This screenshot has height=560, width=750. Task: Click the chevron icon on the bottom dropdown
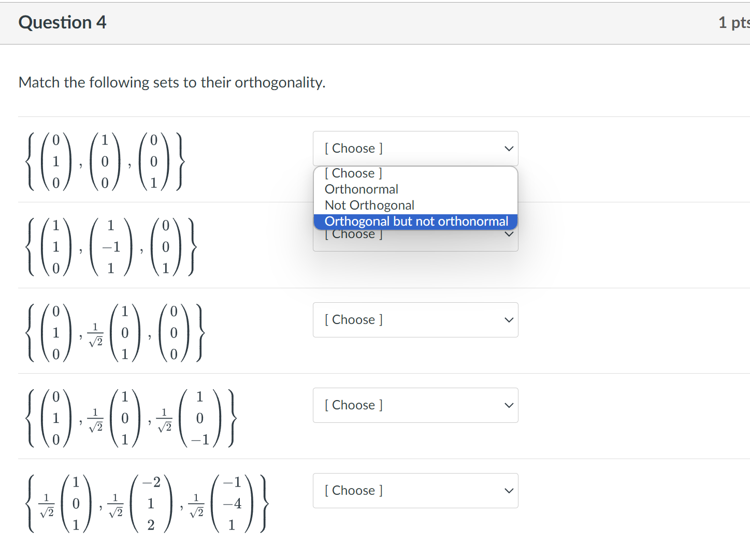509,491
